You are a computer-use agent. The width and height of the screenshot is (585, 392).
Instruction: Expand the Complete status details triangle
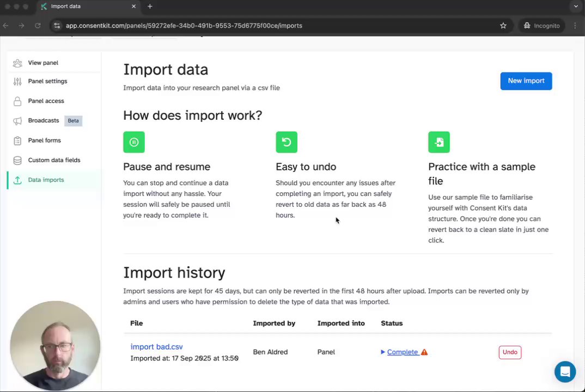[x=383, y=352]
